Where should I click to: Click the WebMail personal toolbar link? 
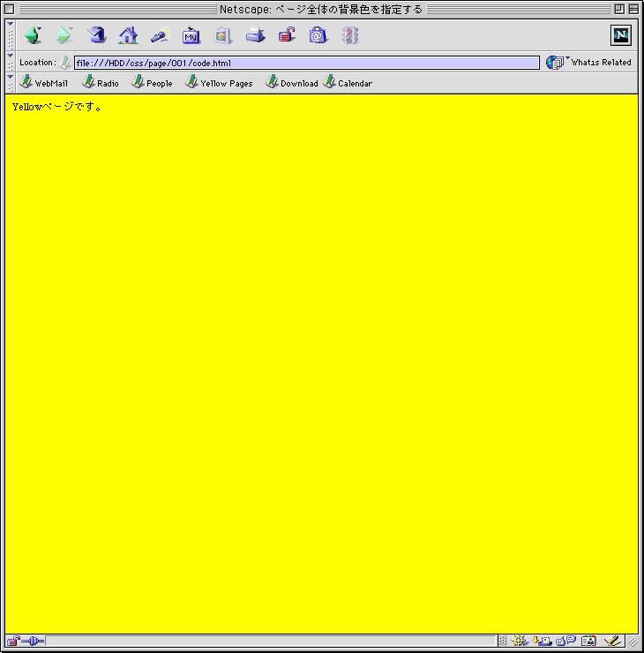click(x=44, y=82)
